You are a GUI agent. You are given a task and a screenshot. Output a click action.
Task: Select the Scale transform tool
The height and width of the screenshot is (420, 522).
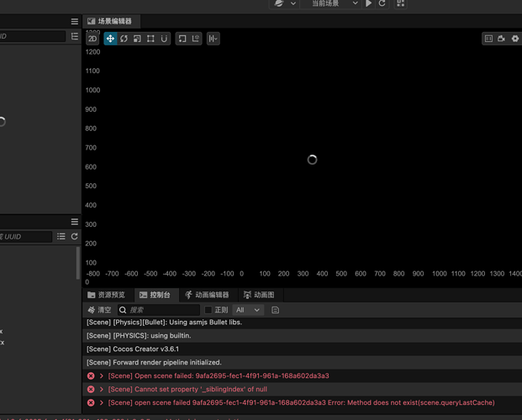[137, 39]
